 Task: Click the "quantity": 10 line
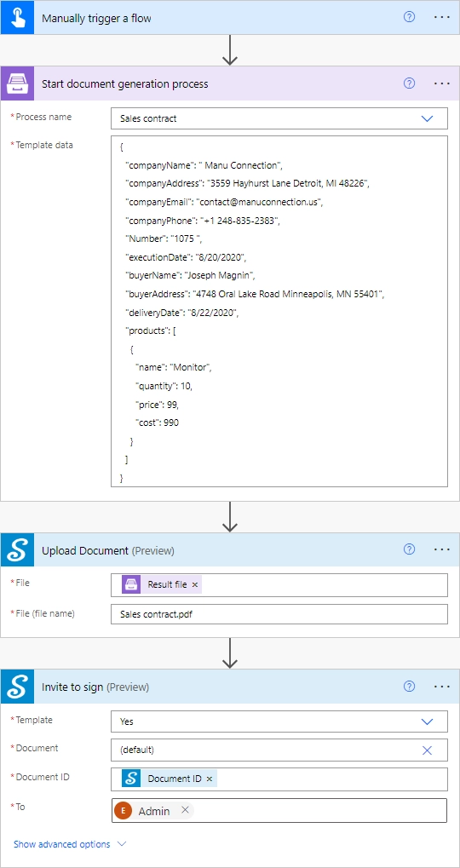[x=164, y=386]
